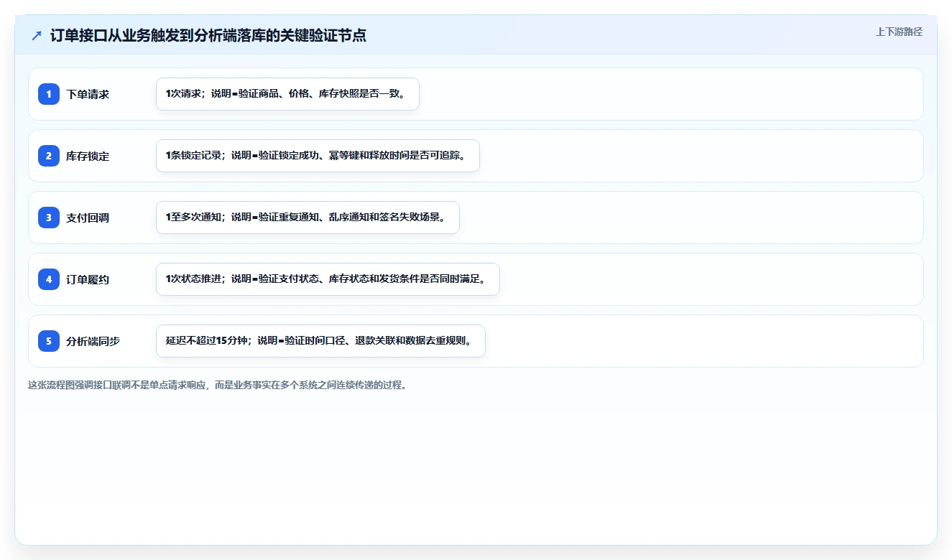Open the 1至多次通知 description box
This screenshot has width=952, height=560.
(x=308, y=218)
